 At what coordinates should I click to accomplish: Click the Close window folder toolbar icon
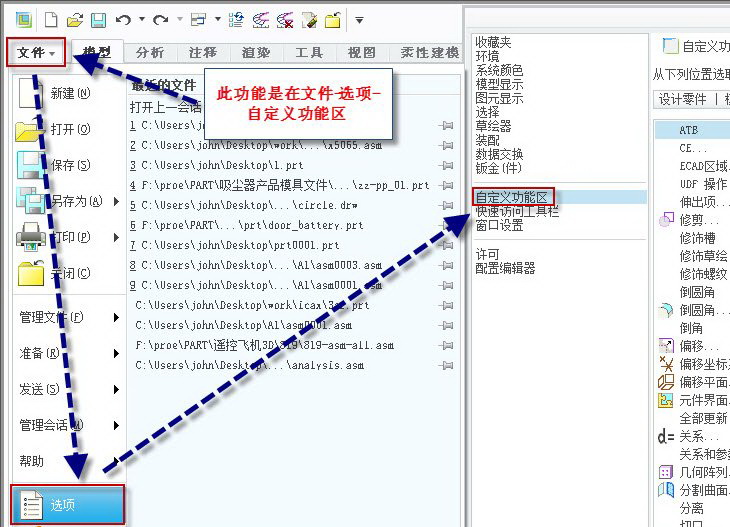click(x=333, y=20)
